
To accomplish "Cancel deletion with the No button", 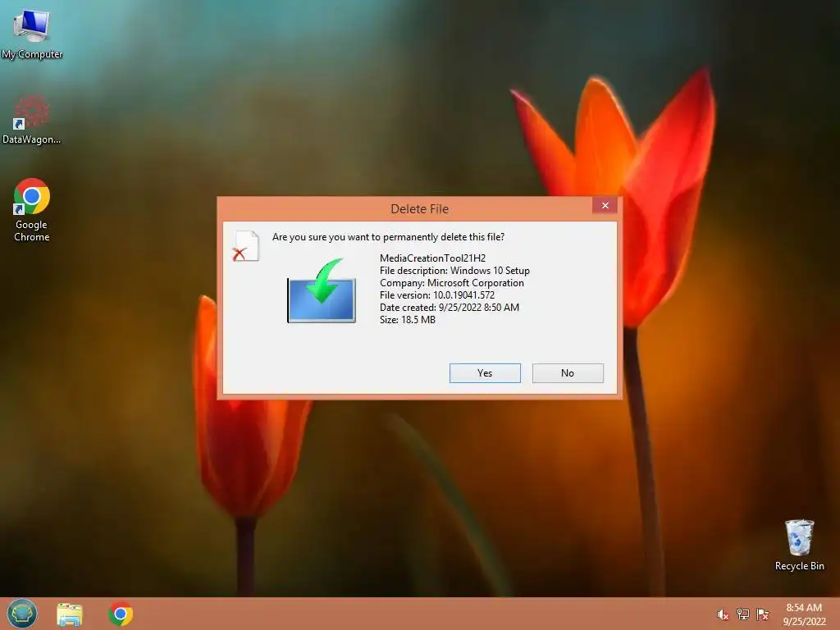I will coord(568,373).
